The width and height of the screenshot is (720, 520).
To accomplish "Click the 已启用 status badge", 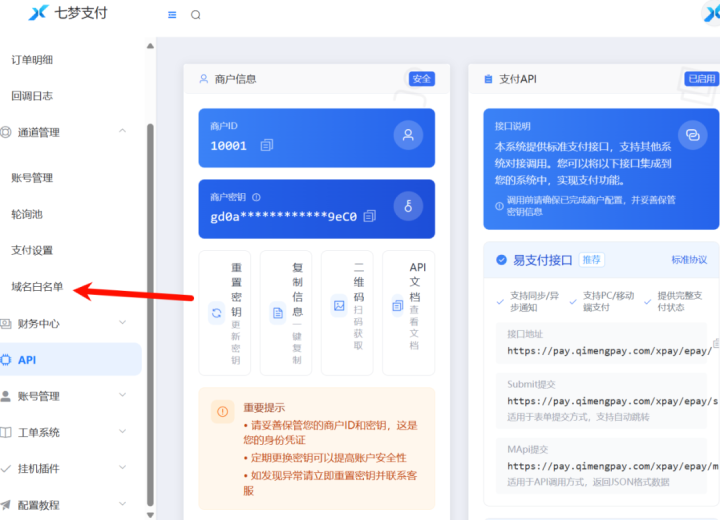I will point(702,79).
